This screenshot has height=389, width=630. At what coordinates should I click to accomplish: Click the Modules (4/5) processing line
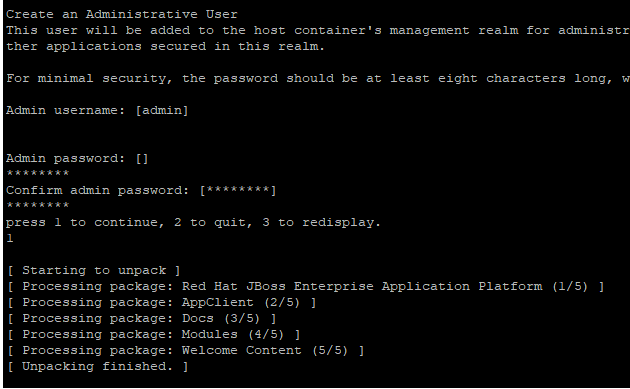click(154, 335)
